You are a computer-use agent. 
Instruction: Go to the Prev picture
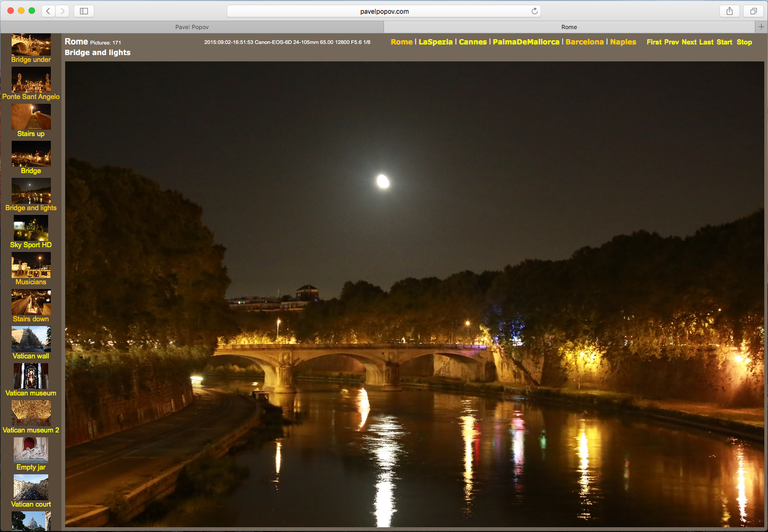[x=671, y=42]
